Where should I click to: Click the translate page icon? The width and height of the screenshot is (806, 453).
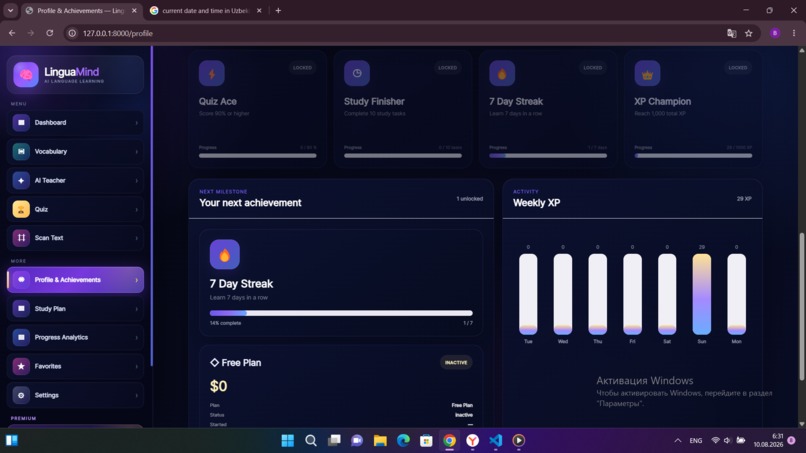pos(731,33)
